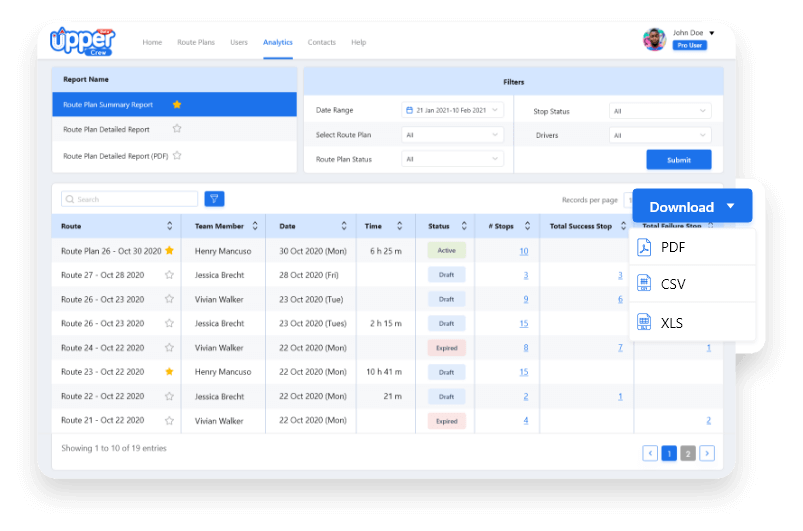Click the Upper Crew logo
Image resolution: width=803 pixels, height=531 pixels.
82,41
